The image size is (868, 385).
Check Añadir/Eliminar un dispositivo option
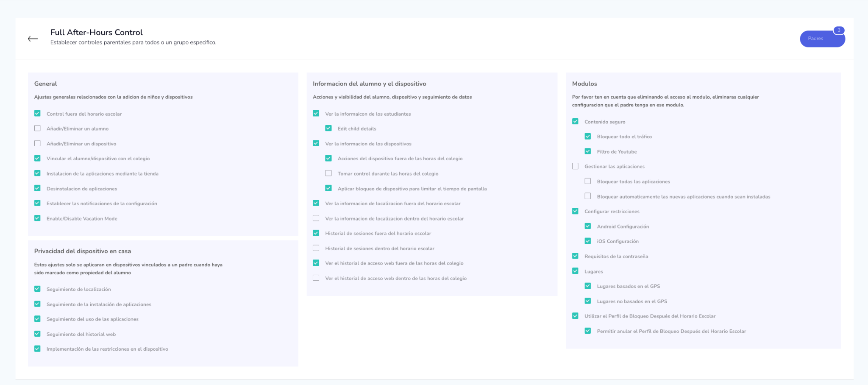[37, 143]
